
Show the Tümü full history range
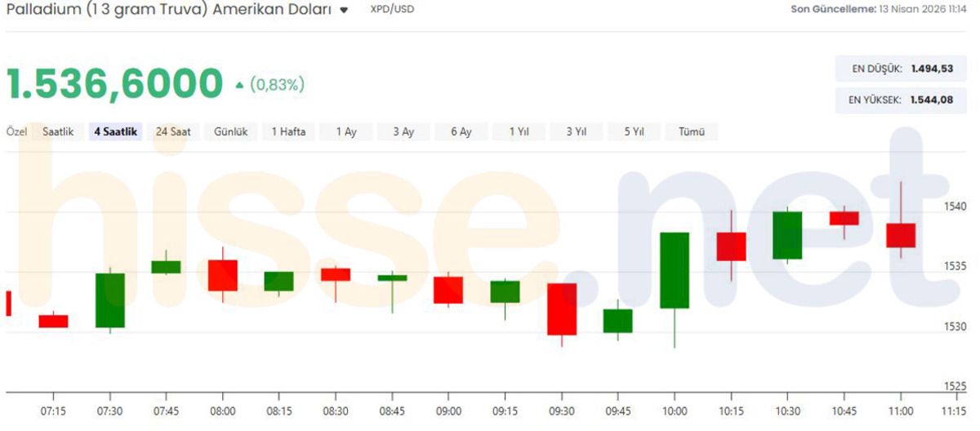pos(692,131)
